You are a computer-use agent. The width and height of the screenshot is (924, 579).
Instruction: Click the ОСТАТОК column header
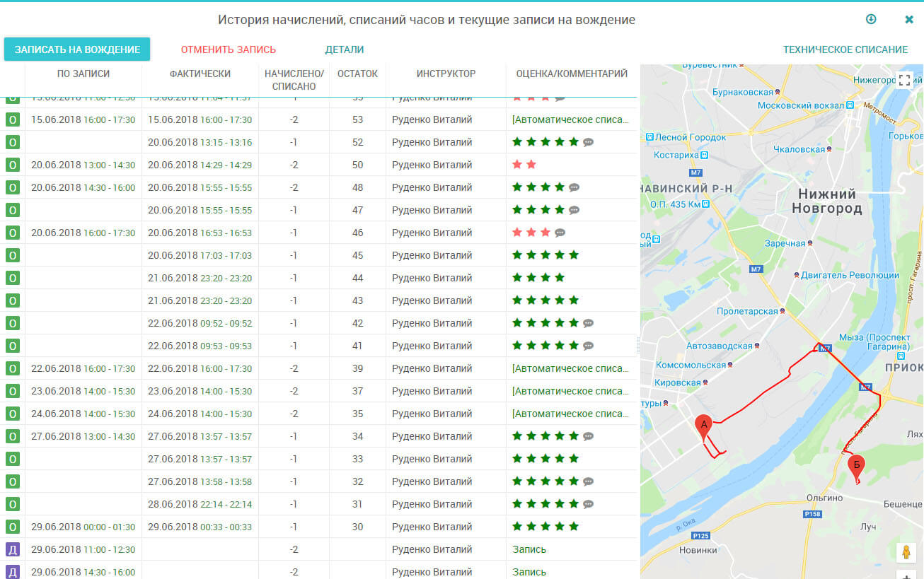pyautogui.click(x=357, y=74)
